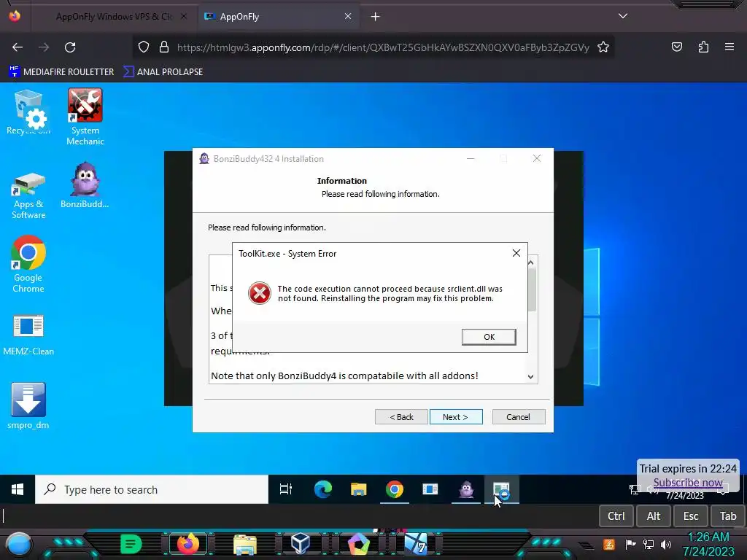Viewport: 747px width, 560px height.
Task: Send the Ctrl key to the remote session
Action: pos(616,516)
